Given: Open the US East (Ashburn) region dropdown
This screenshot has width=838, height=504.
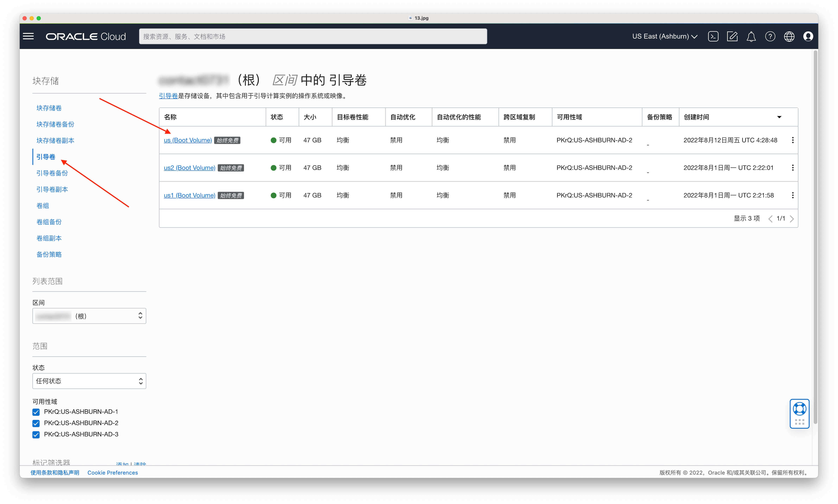Looking at the screenshot, I should 664,36.
